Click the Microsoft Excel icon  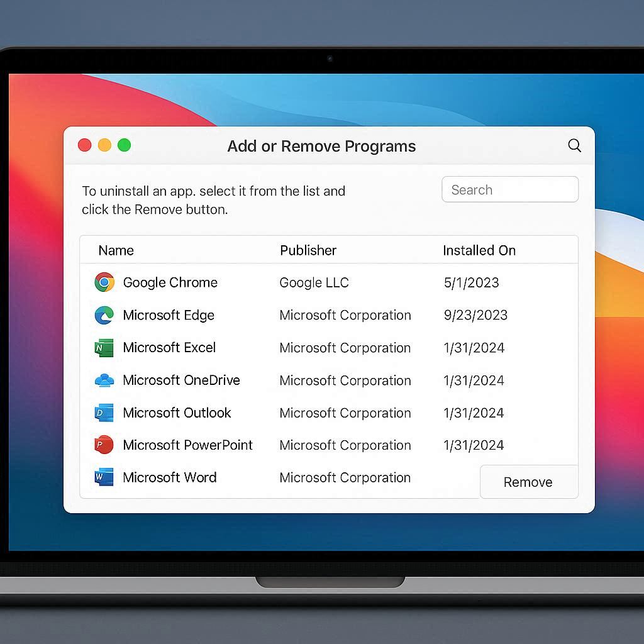(104, 348)
